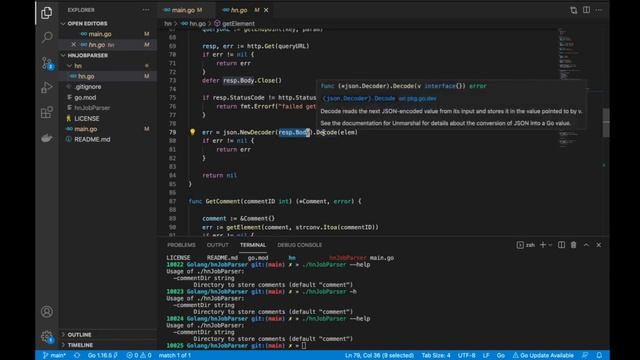Collapse the Open Editors section
Viewport: 640px width, 360px height.
(x=87, y=24)
